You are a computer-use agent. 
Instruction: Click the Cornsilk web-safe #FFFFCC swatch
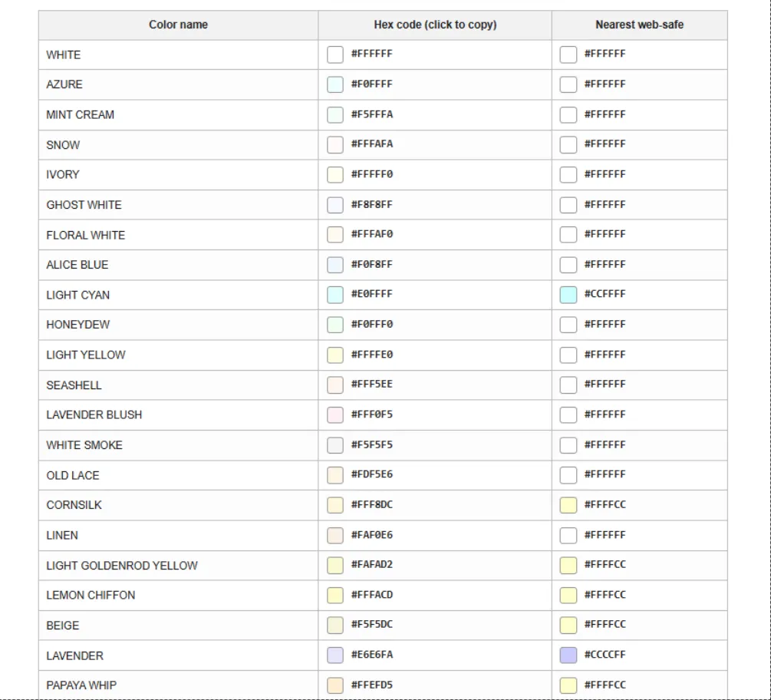click(x=568, y=505)
